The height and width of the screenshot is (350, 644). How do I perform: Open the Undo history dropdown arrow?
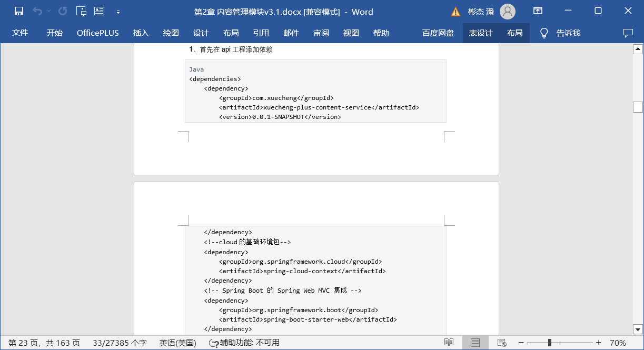[49, 11]
